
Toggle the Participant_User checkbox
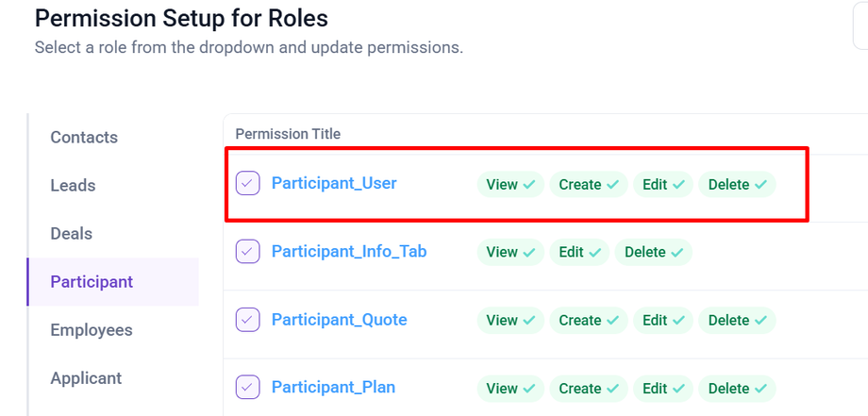coord(247,183)
